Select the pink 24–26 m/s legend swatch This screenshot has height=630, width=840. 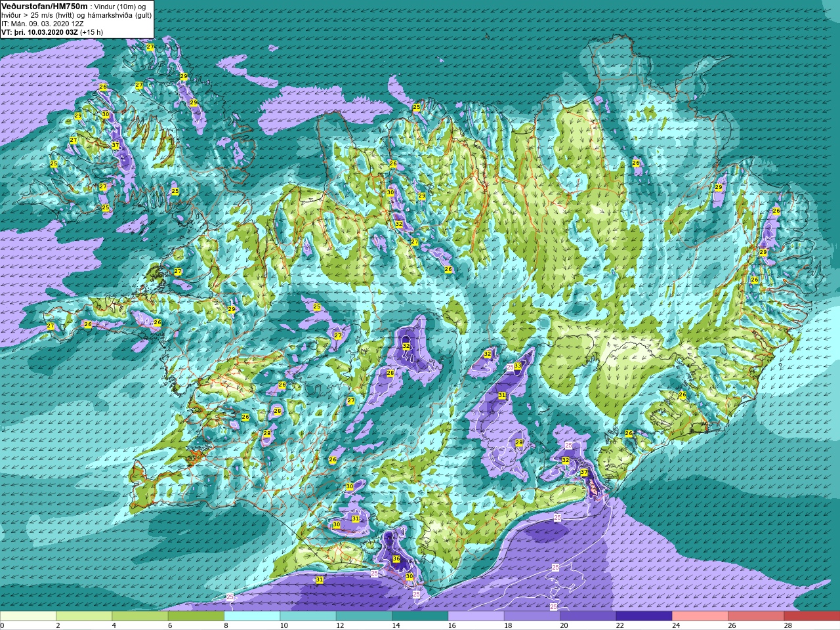coord(700,616)
